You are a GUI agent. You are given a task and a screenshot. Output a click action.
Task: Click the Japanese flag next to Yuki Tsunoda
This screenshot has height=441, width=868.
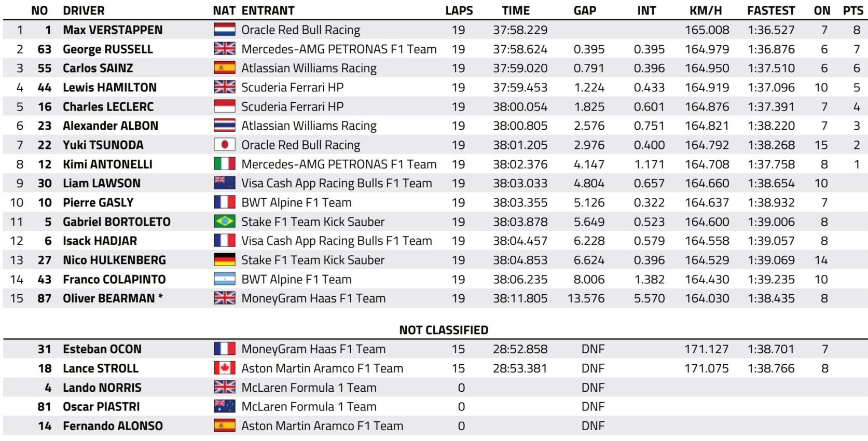pos(225,145)
